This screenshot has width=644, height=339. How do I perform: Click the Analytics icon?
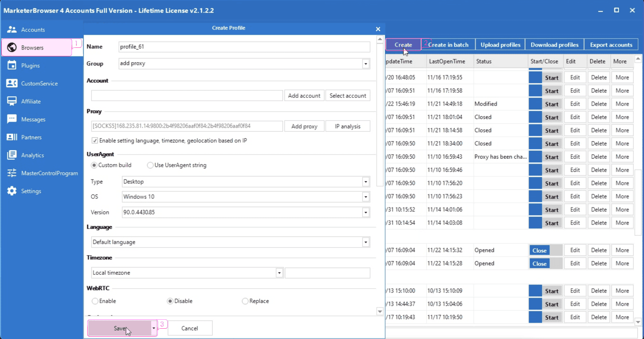pyautogui.click(x=12, y=155)
